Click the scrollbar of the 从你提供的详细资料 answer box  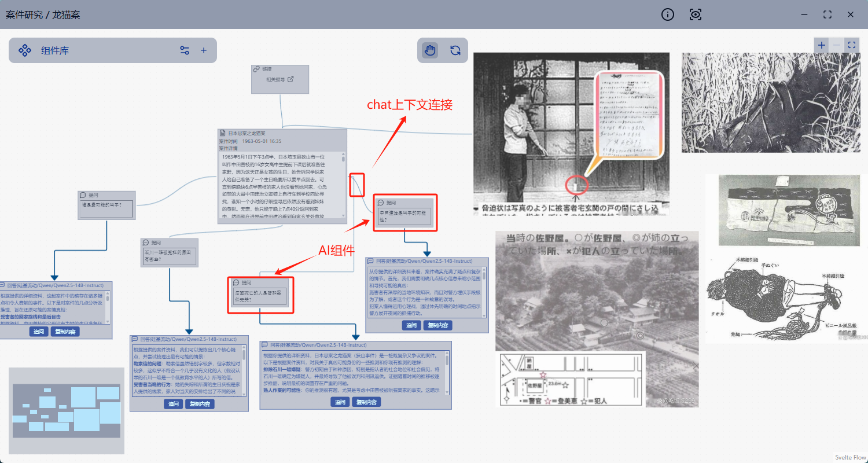point(485,292)
